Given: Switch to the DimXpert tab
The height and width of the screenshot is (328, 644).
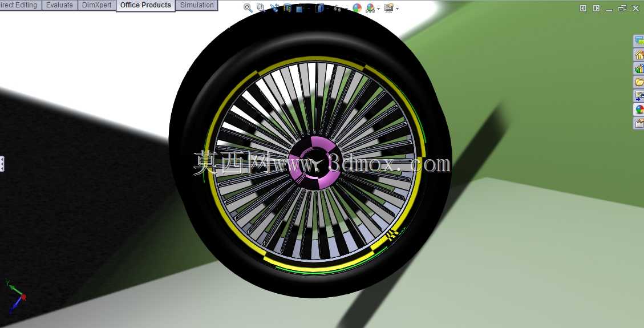Looking at the screenshot, I should 97,5.
